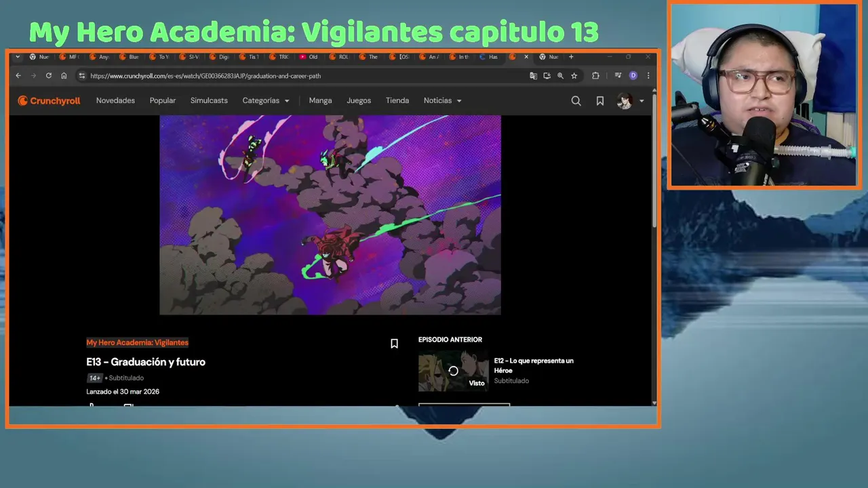868x488 pixels.
Task: Translate this page icon
Action: click(533, 76)
